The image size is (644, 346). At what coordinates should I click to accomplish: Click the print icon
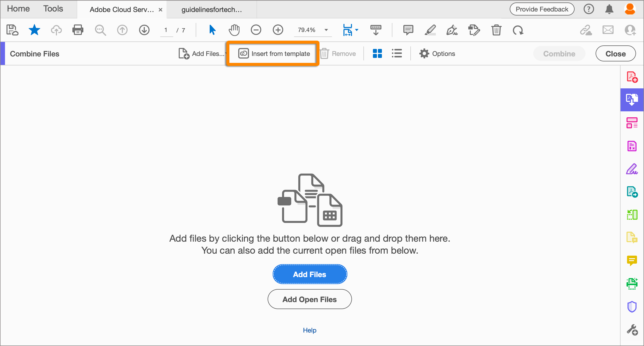click(x=78, y=30)
